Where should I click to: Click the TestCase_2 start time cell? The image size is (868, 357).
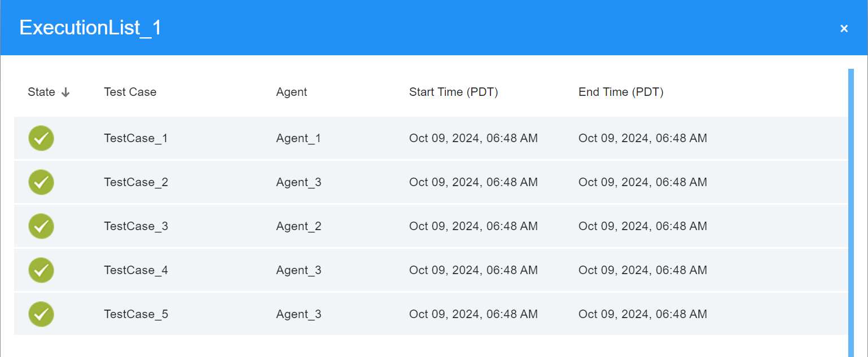473,182
